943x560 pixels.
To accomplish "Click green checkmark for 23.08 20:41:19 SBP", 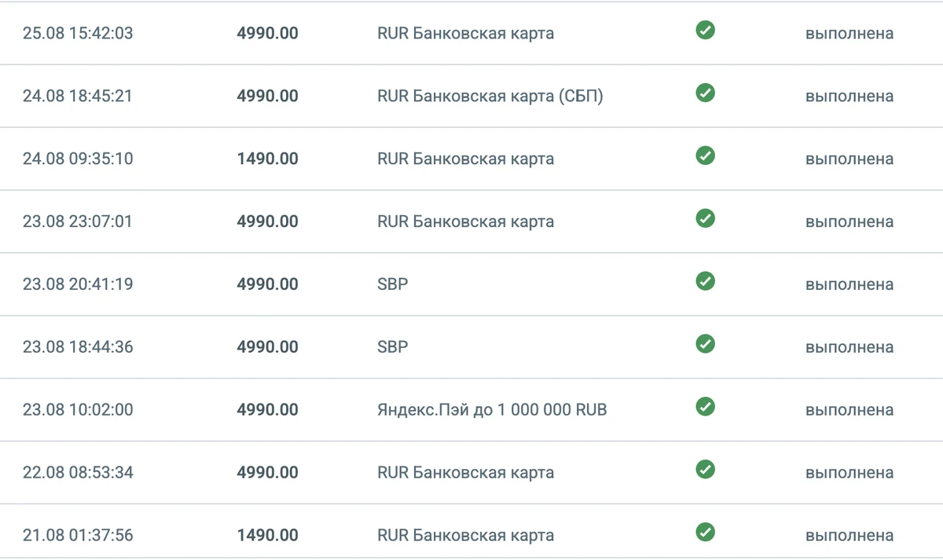I will [706, 281].
